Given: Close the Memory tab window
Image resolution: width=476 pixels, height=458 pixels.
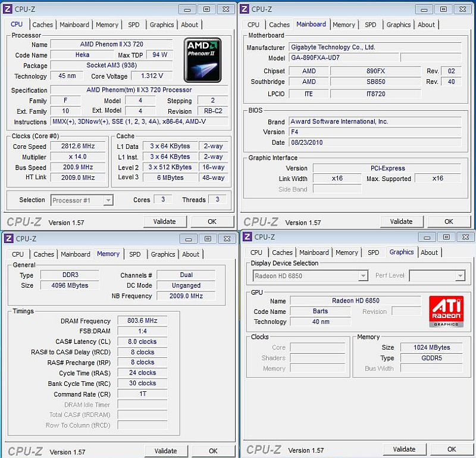Looking at the screenshot, I should pyautogui.click(x=227, y=239).
